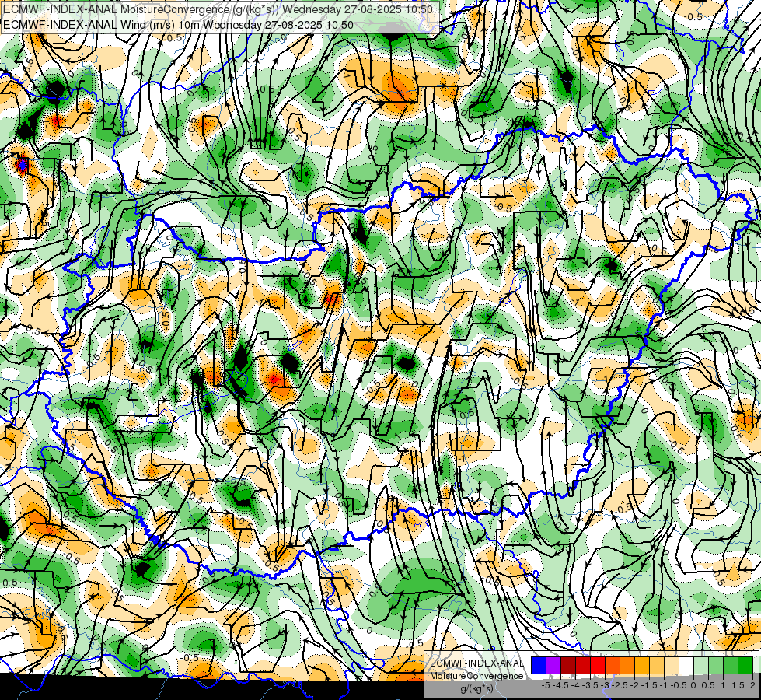Click the Wind (m/s) 10m title line

pyautogui.click(x=178, y=24)
